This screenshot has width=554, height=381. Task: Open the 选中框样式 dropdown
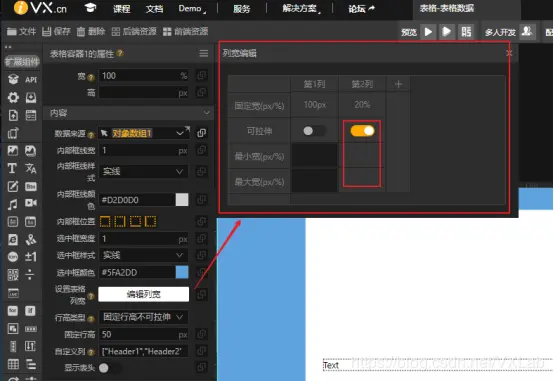(x=143, y=255)
